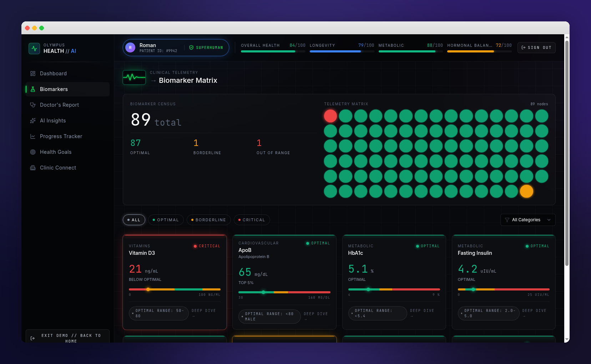The height and width of the screenshot is (364, 591).
Task: Click the Fasting Insulin card title
Action: (475, 253)
